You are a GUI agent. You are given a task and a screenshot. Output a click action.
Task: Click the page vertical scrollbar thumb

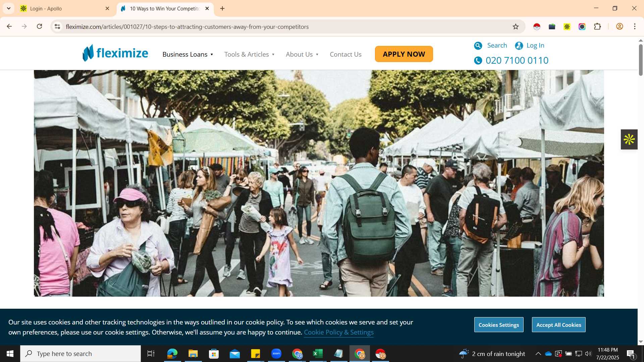[640, 60]
